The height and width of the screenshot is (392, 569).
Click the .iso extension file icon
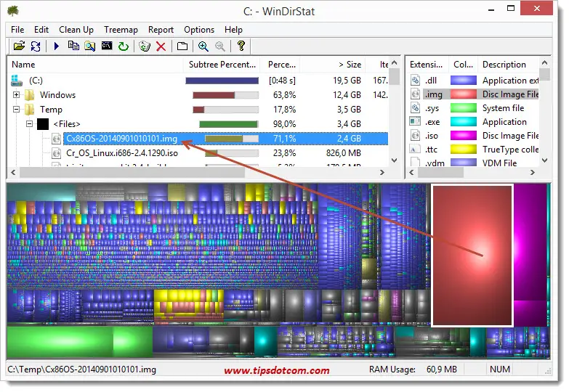click(415, 135)
